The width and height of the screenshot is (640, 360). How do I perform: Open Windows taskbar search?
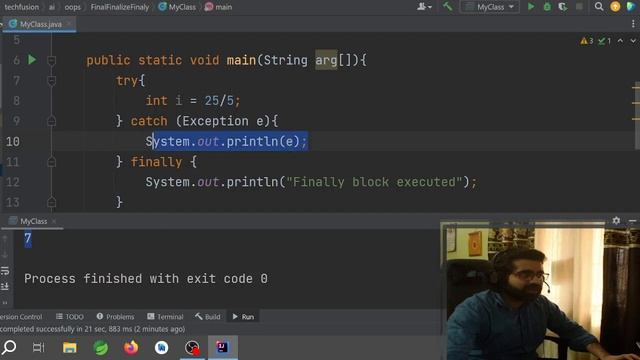pos(9,348)
